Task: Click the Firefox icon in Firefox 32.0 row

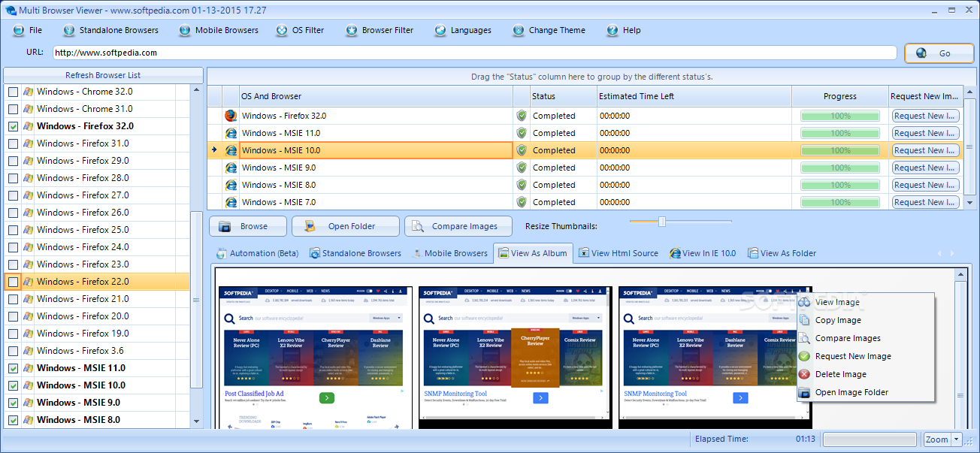Action: point(231,116)
